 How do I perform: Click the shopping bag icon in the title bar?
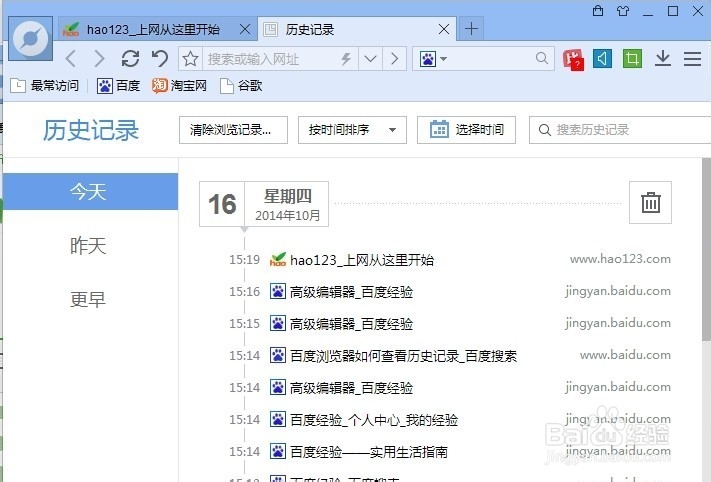pyautogui.click(x=598, y=10)
